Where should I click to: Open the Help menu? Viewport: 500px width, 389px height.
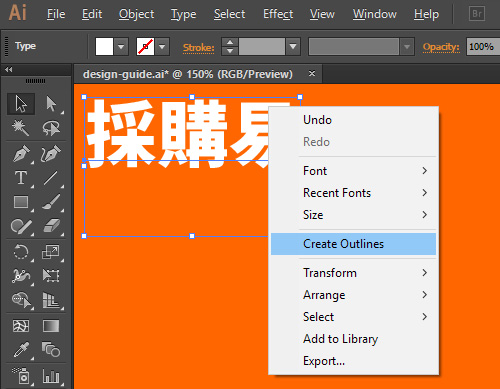[426, 14]
